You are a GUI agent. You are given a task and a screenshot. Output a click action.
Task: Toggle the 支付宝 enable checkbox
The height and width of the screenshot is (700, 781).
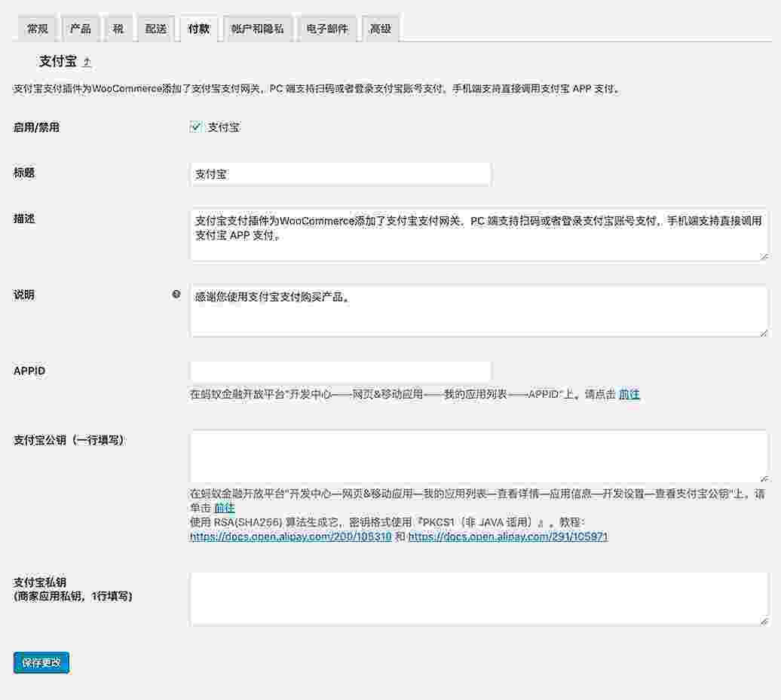click(196, 127)
